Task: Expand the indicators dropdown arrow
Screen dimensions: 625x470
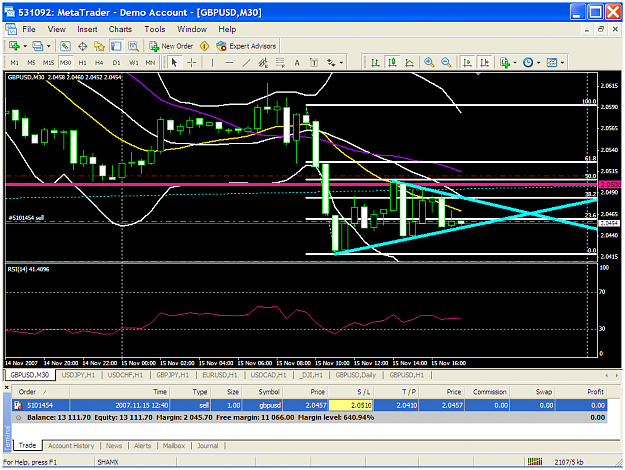Action: click(515, 63)
